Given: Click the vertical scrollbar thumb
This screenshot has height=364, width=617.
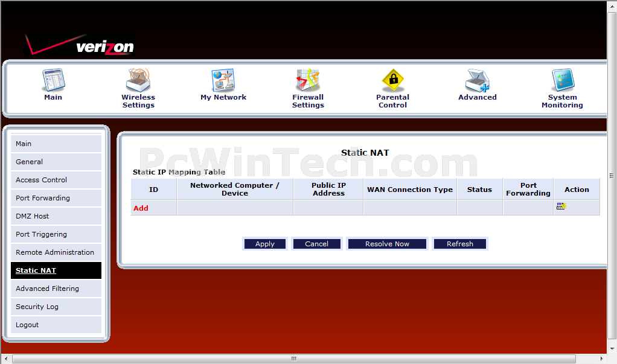Looking at the screenshot, I should 612,175.
